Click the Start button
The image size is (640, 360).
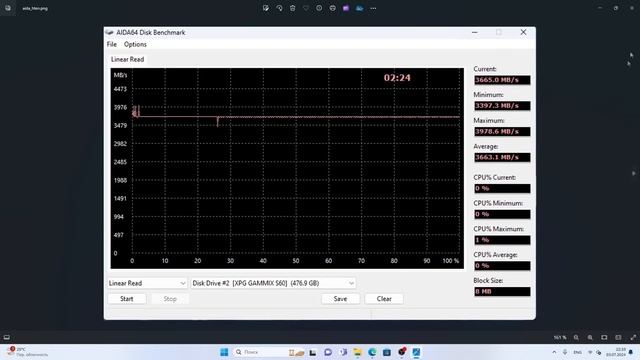[127, 299]
